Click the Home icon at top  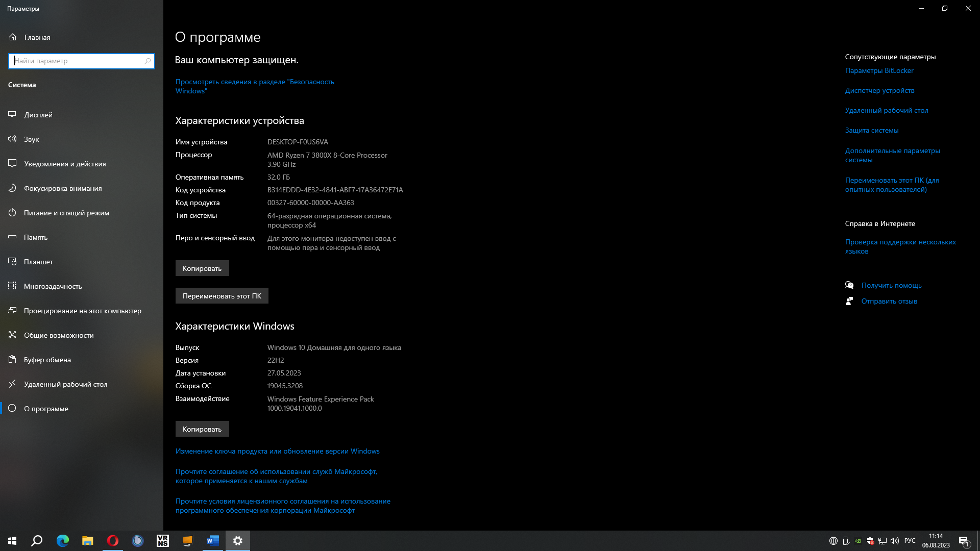click(x=13, y=37)
